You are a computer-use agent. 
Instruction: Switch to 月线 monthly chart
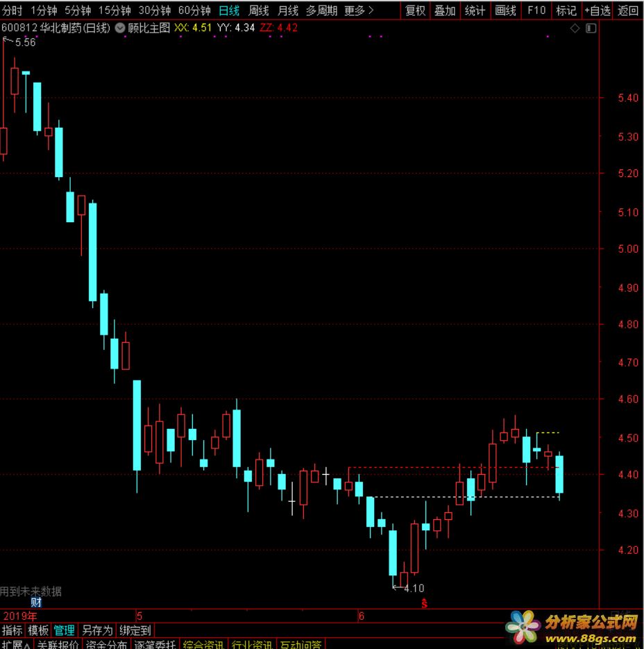pos(288,10)
